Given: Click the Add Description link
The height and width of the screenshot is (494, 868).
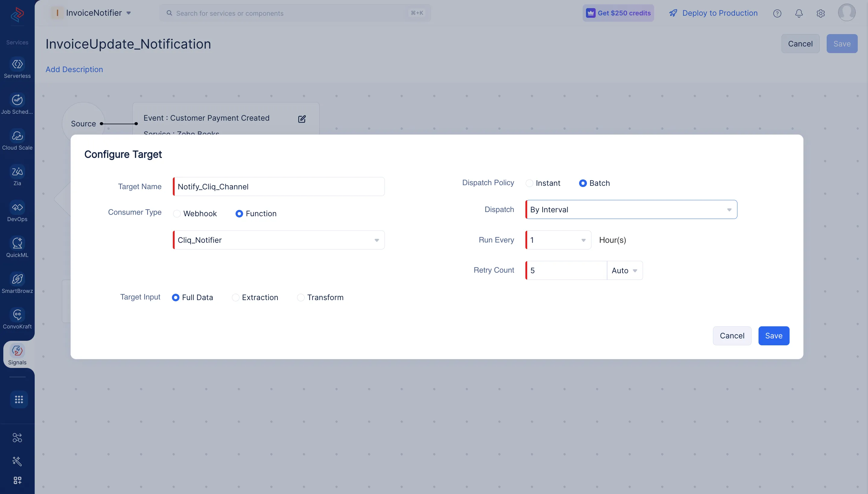Looking at the screenshot, I should point(74,70).
